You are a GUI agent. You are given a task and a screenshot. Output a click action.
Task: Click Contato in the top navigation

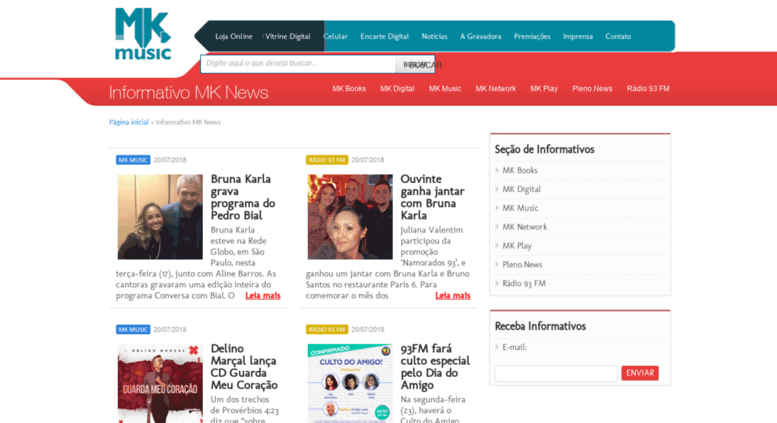click(x=618, y=37)
